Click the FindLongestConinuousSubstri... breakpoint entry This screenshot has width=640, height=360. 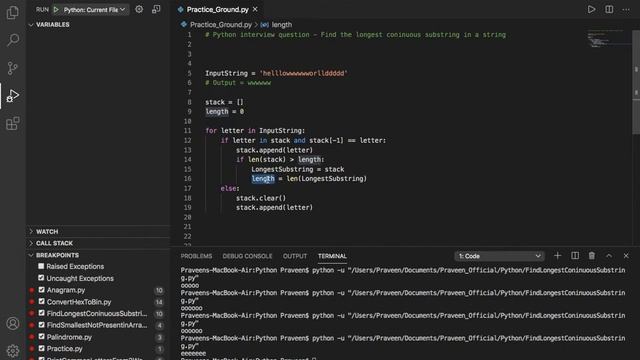(97, 313)
